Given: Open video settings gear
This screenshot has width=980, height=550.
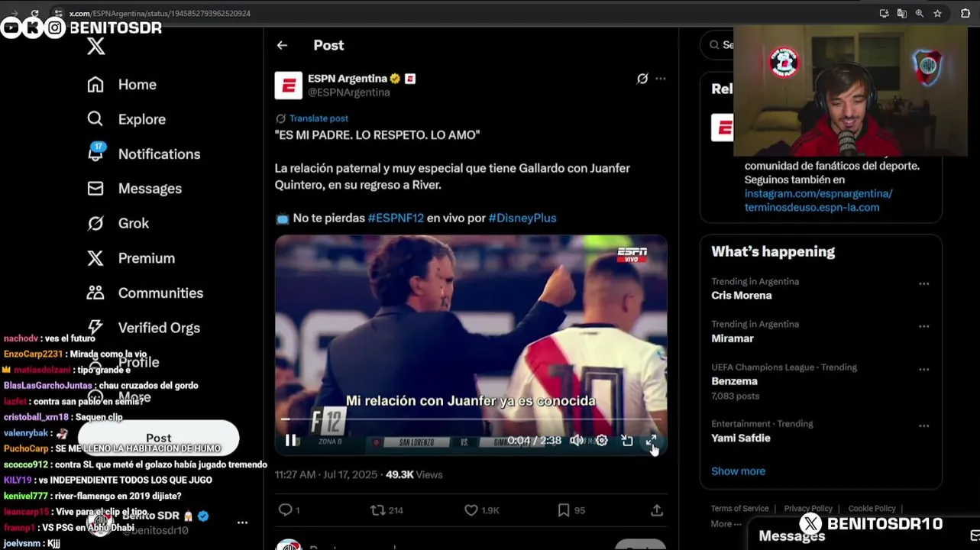Looking at the screenshot, I should pos(602,440).
